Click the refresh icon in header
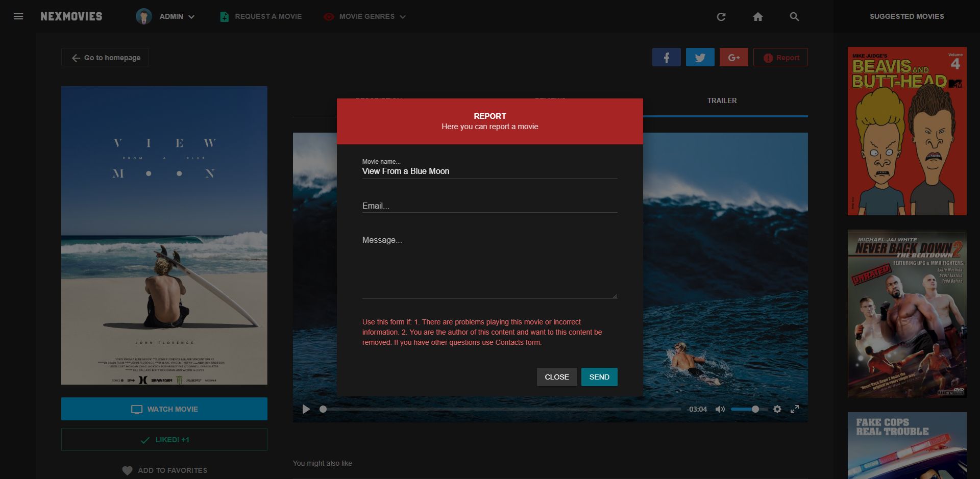The width and height of the screenshot is (980, 479). click(721, 17)
